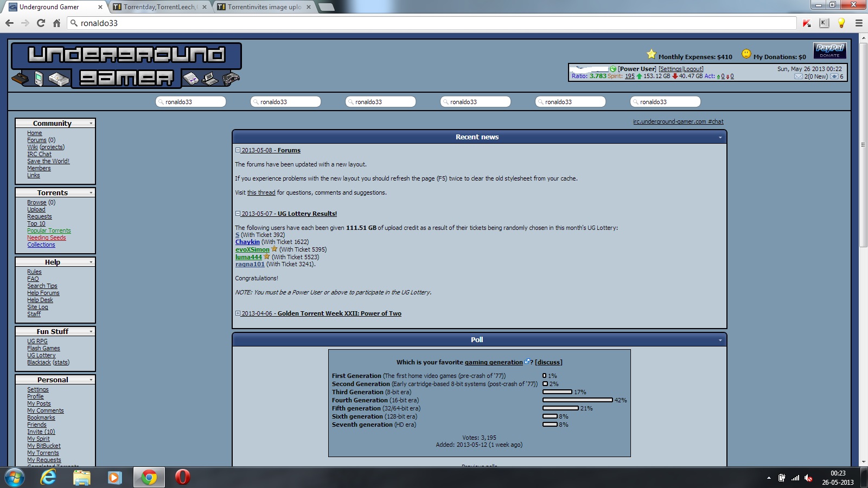The image size is (868, 488).
Task: Click the Underground Gamer logo banner
Action: tap(126, 65)
